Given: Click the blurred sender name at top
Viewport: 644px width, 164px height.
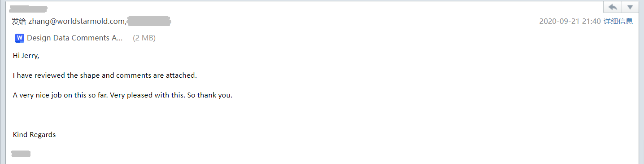Looking at the screenshot, I should 29,9.
